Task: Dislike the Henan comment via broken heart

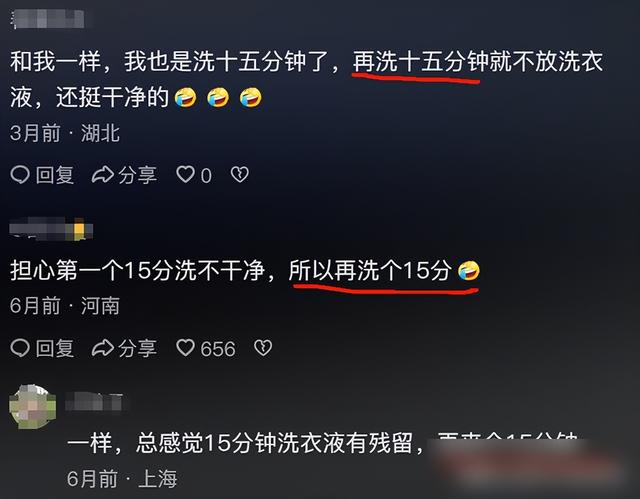Action: click(263, 348)
